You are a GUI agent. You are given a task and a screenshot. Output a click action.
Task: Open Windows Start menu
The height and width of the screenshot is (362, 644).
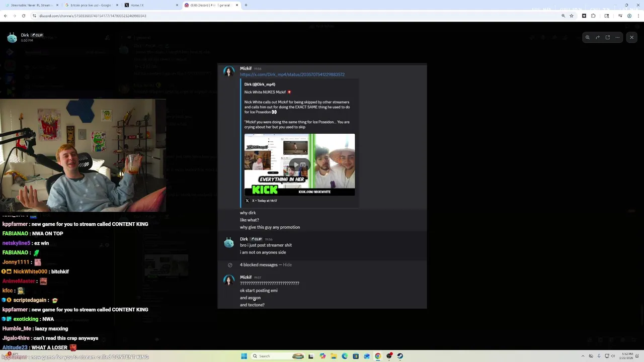[244, 356]
